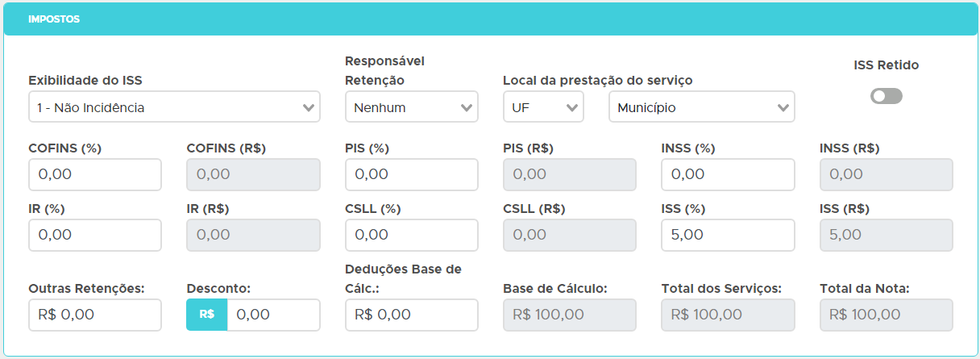Click the Total dos Serviços field
Viewport: 980px width, 359px height.
coord(728,315)
